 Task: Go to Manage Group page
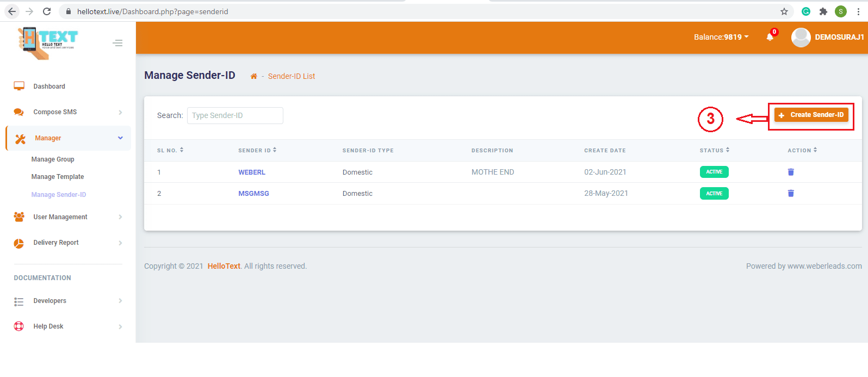53,159
